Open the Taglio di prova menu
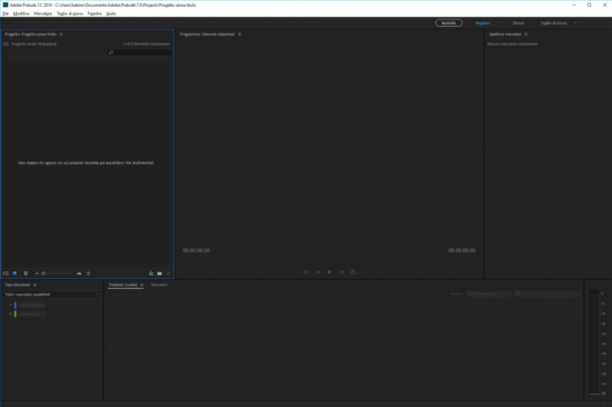Image resolution: width=612 pixels, height=407 pixels. (70, 14)
